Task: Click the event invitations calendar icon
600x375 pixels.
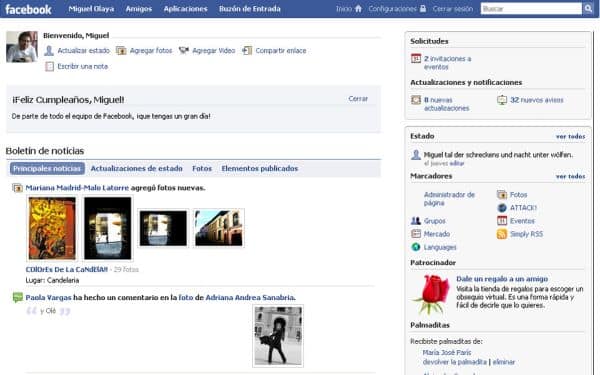Action: [416, 59]
